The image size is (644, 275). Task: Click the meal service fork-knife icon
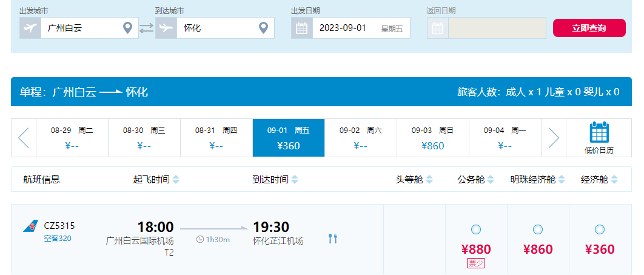click(333, 239)
